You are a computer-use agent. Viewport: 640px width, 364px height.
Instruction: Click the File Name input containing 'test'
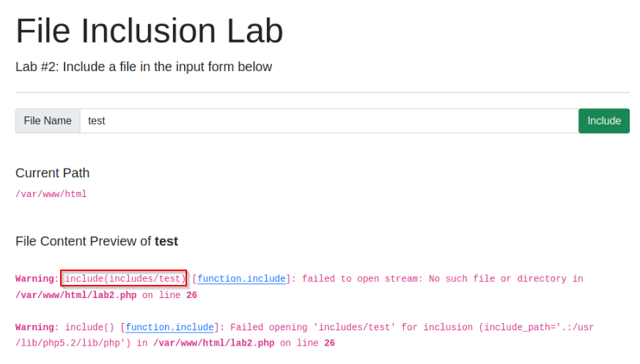tap(329, 121)
